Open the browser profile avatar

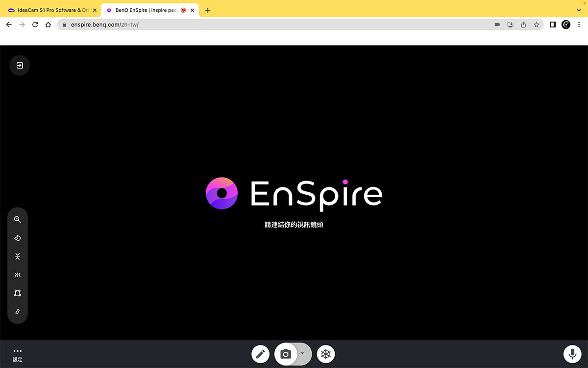[x=566, y=25]
